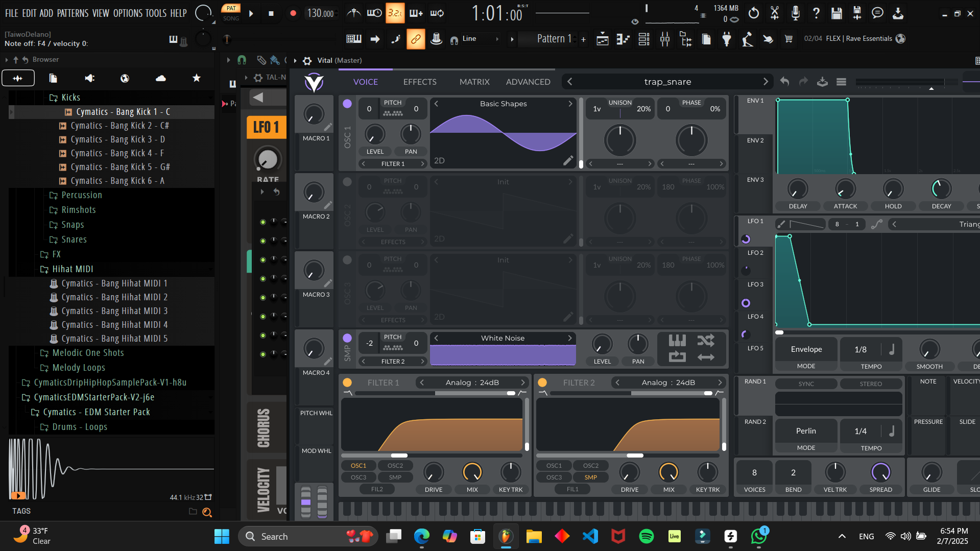The image size is (980, 551).
Task: Click the sample waveform preview
Action: pyautogui.click(x=111, y=469)
